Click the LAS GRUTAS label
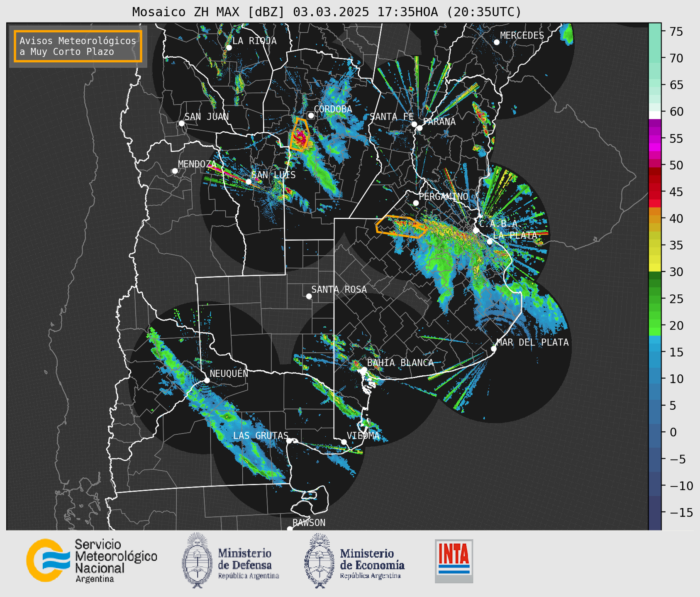The width and height of the screenshot is (700, 597). [x=261, y=436]
